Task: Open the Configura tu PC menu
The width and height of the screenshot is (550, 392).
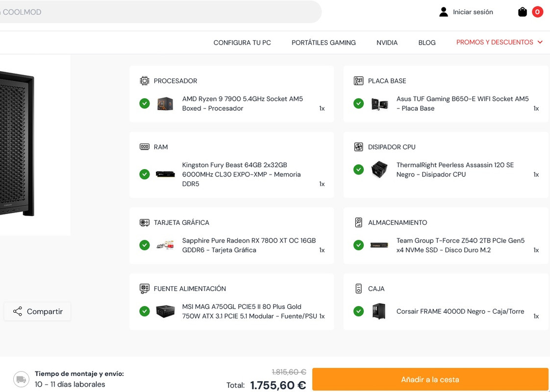Action: (x=242, y=43)
